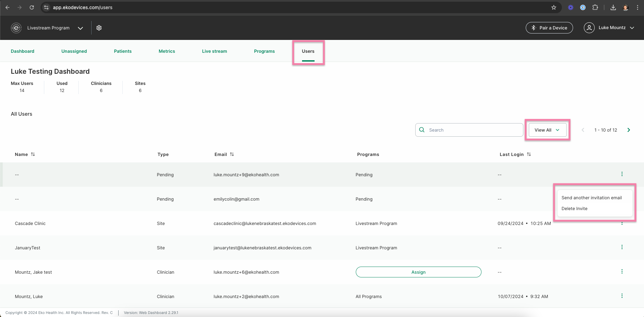Click into the user Search field
644x317 pixels.
click(469, 130)
